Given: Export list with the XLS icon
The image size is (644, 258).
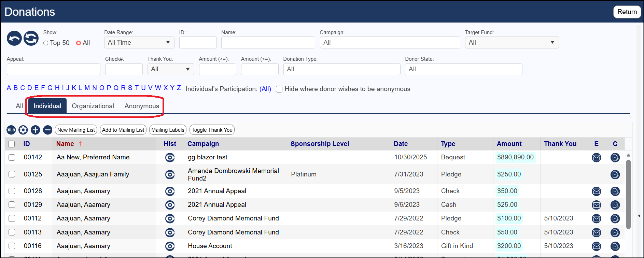Looking at the screenshot, I should coord(11,130).
